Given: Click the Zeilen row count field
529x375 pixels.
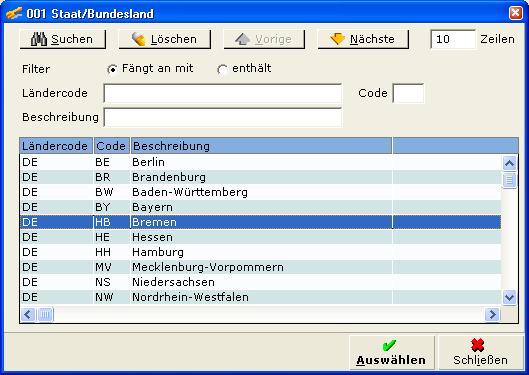Looking at the screenshot, I should (x=453, y=39).
